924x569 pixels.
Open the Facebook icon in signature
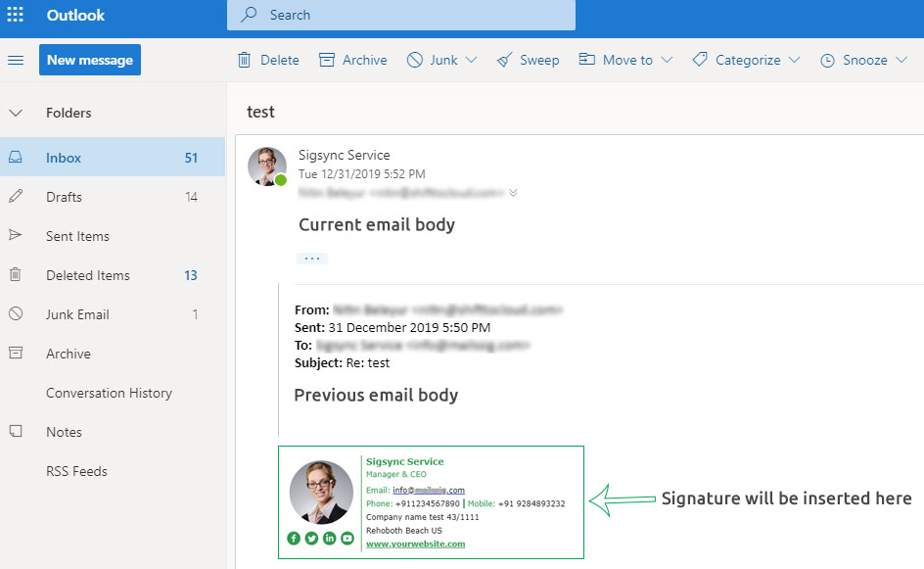click(x=294, y=538)
